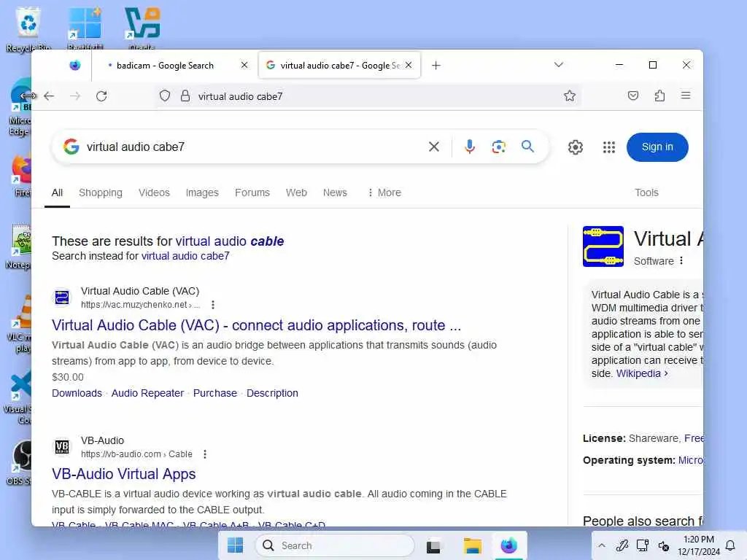
Task: Open Firefox application hamburger menu
Action: [686, 96]
